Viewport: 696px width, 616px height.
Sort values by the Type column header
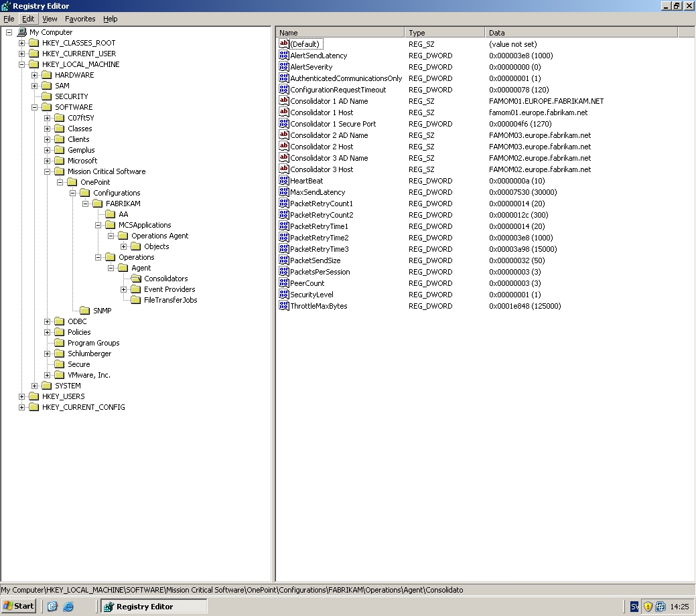point(445,32)
